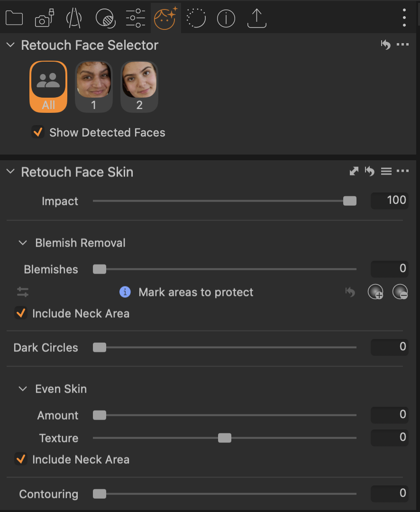
Task: Collapse the Even Skin section
Action: (x=22, y=388)
